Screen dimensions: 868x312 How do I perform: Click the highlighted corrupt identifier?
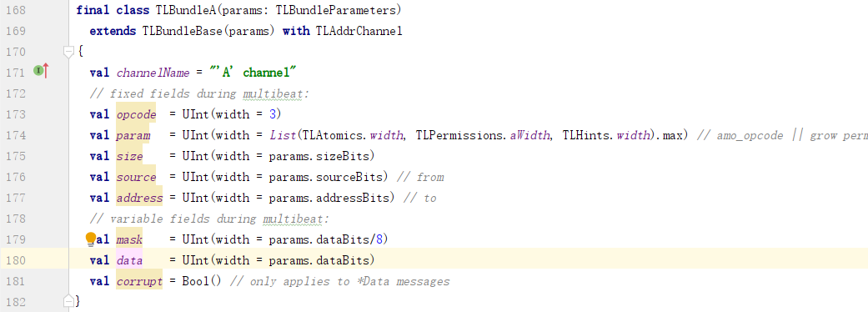point(139,281)
